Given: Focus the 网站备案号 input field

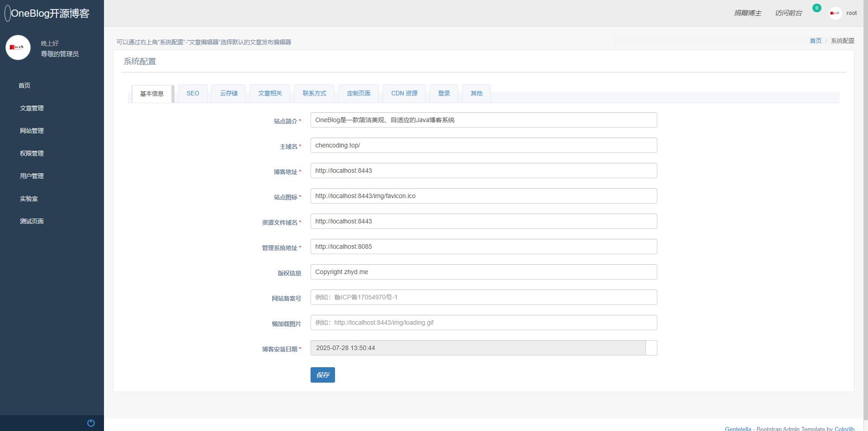Looking at the screenshot, I should [x=484, y=297].
